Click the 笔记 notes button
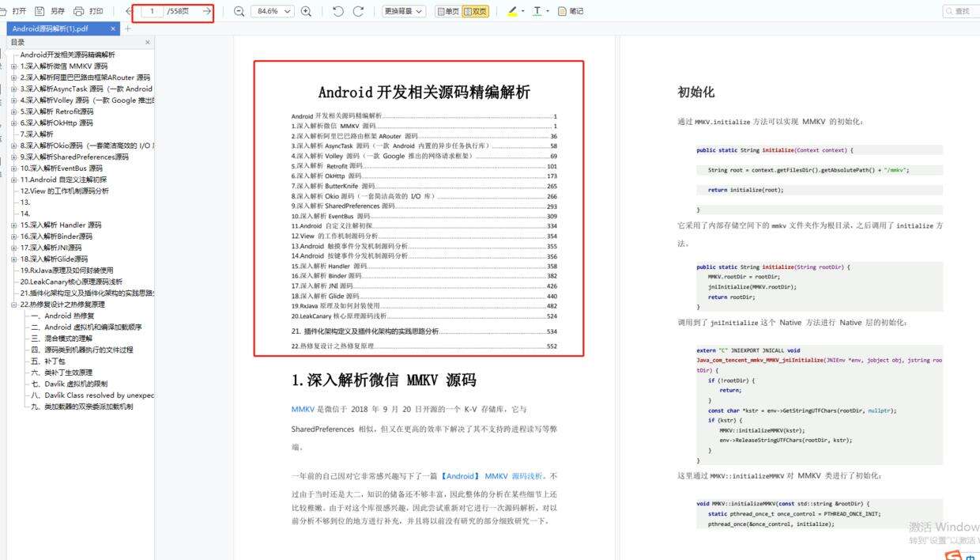 [x=571, y=11]
